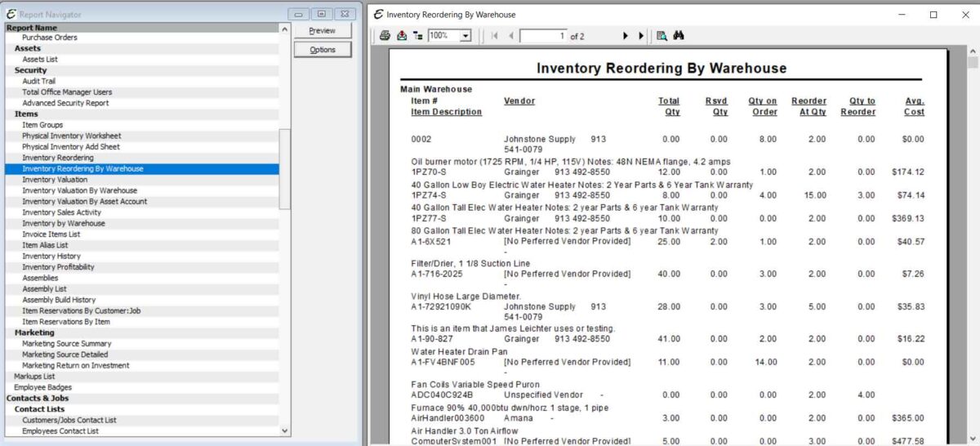The height and width of the screenshot is (446, 980).
Task: Select Item Alias List report
Action: click(x=46, y=245)
